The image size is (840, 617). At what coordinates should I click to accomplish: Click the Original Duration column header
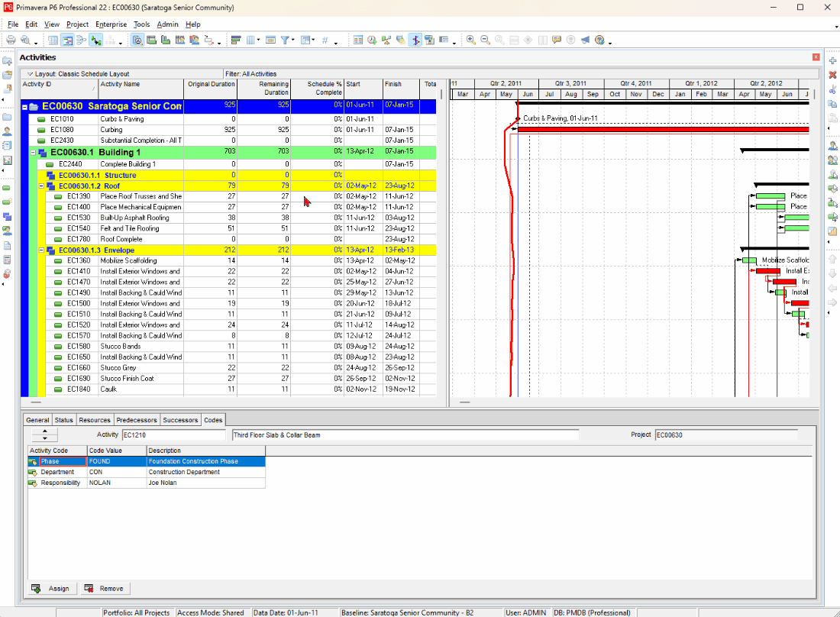tap(211, 89)
